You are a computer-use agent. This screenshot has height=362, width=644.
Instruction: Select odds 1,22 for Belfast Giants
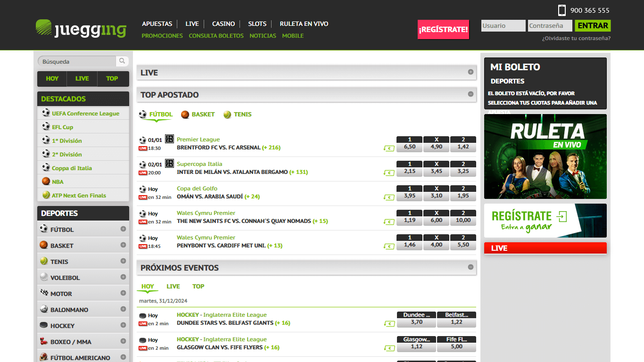[456, 322]
